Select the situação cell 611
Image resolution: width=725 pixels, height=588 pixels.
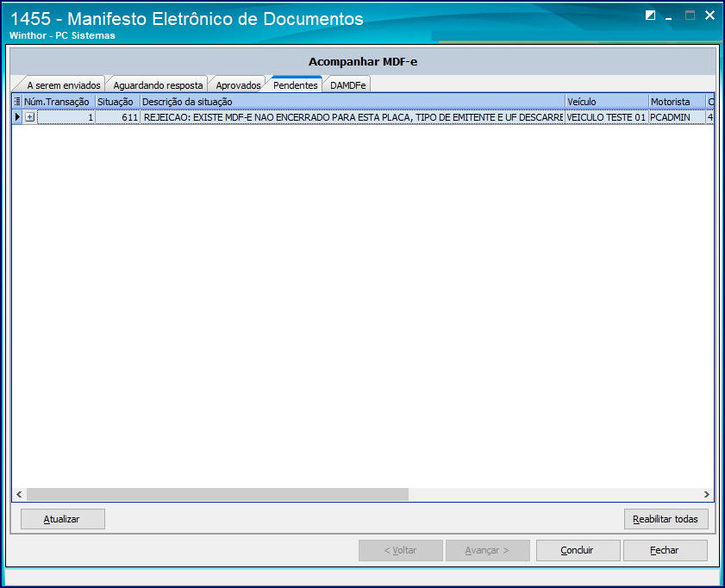(117, 117)
